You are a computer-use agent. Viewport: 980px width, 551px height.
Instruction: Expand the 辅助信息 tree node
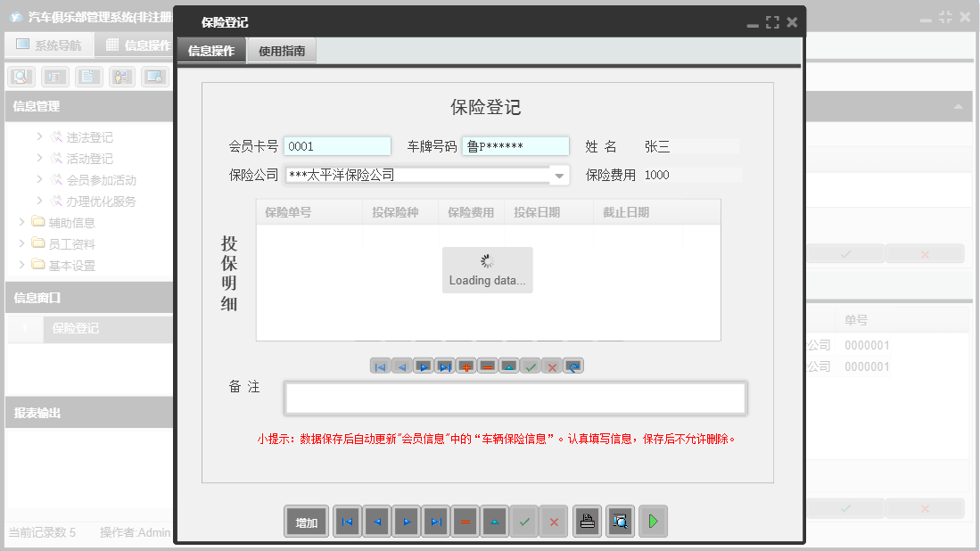tap(54, 223)
